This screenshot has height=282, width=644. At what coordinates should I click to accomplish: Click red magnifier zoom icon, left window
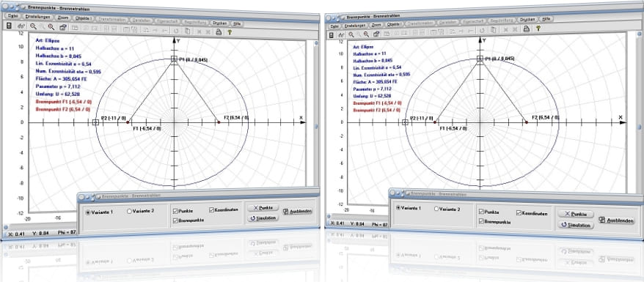[51, 27]
